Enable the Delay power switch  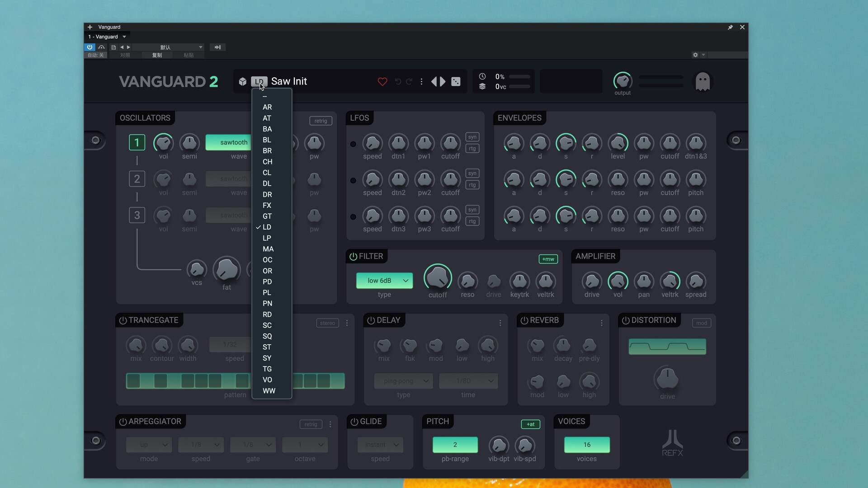click(x=371, y=320)
